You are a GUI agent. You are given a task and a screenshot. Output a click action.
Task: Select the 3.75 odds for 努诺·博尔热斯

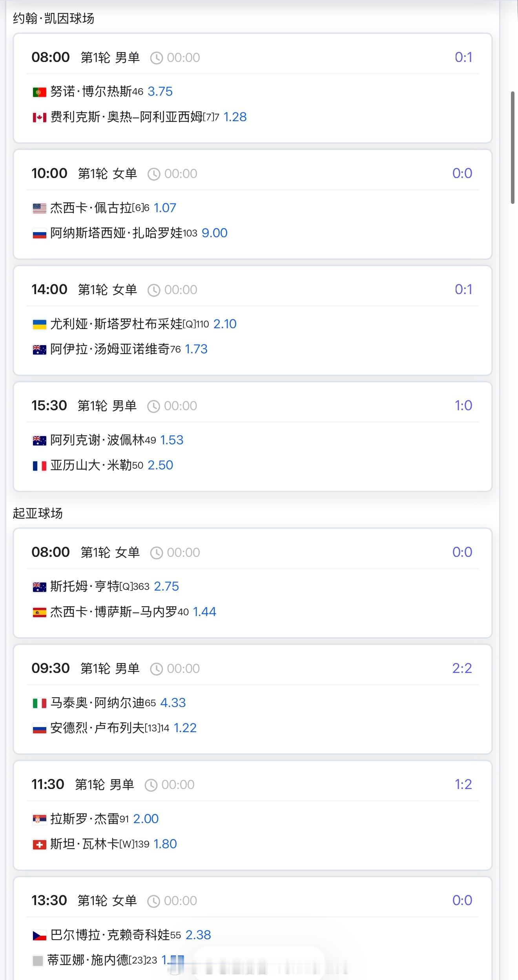pyautogui.click(x=160, y=92)
